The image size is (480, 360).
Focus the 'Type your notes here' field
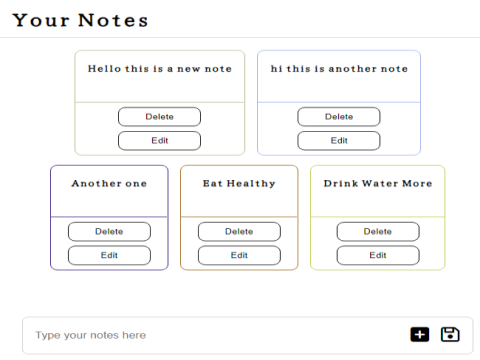[x=217, y=335]
